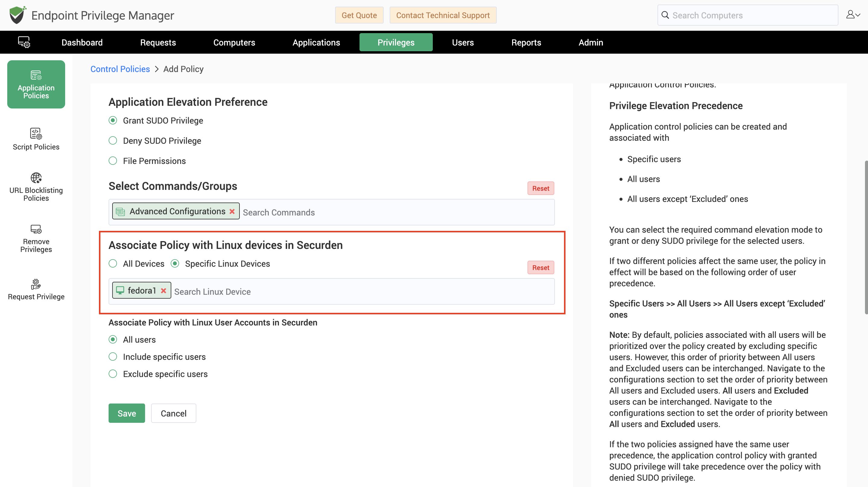
Task: Open the user account menu
Action: click(853, 14)
